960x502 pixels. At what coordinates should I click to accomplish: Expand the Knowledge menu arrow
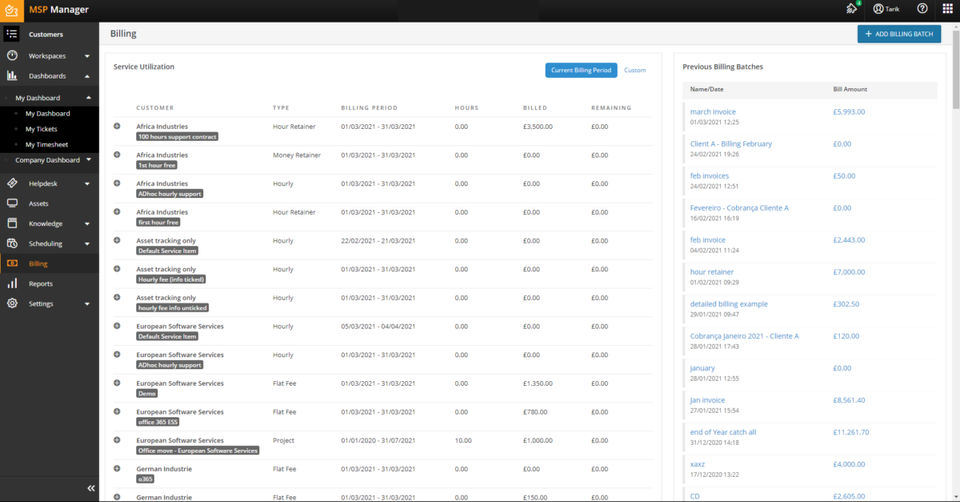(87, 224)
